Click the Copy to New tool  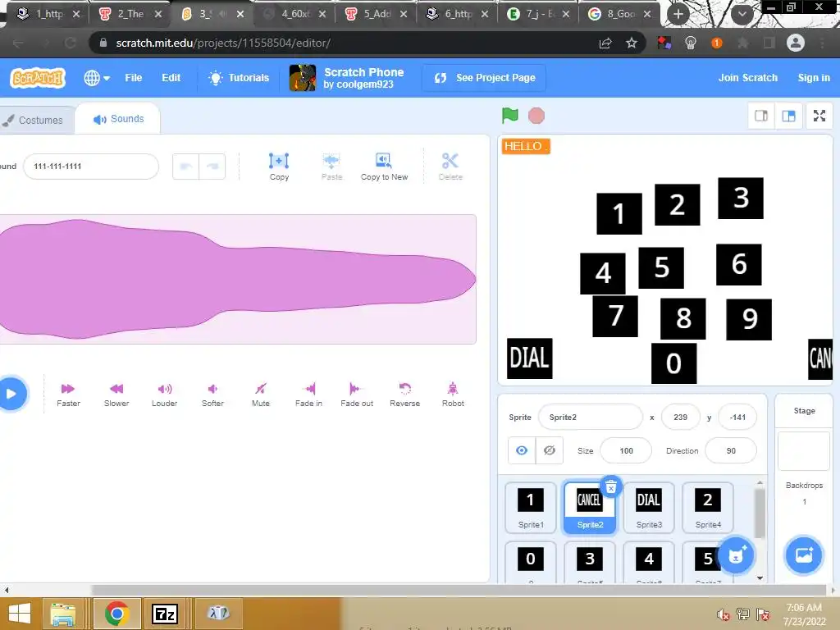[x=384, y=167]
